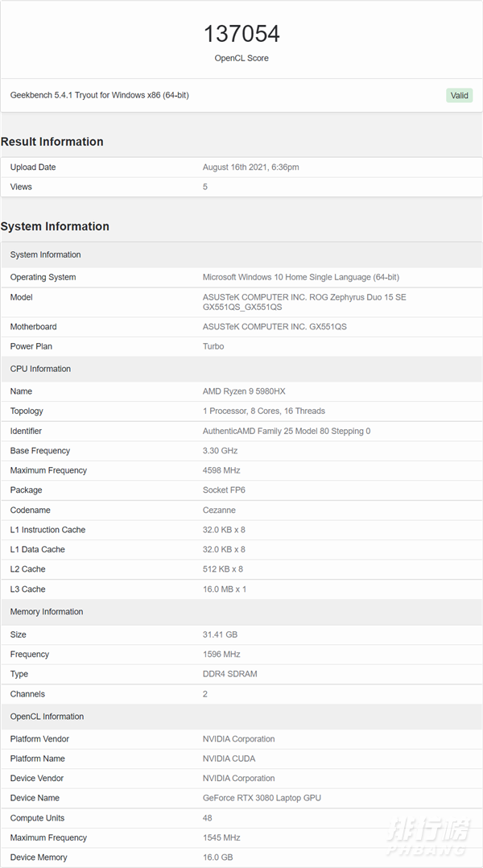The width and height of the screenshot is (483, 868).
Task: Select AMD Ryzen 9 5980HX name
Action: [244, 391]
